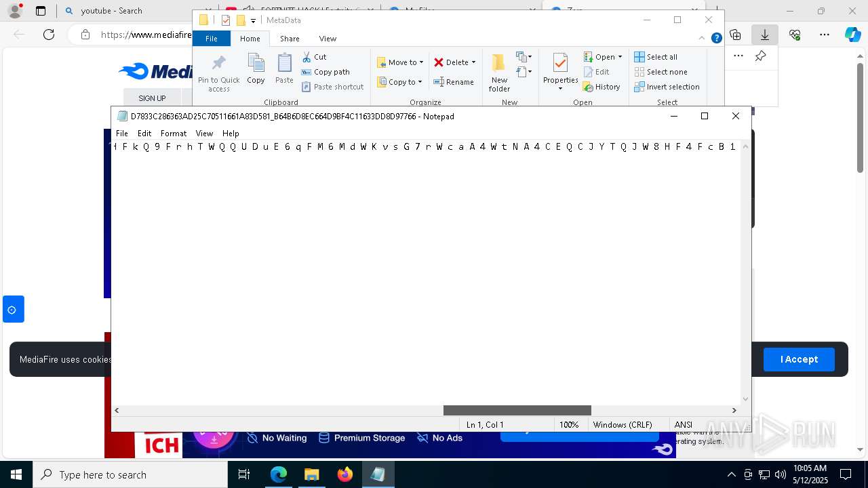Click the Copy icon in Clipboard group
Screen dimensions: 868x488
256,69
